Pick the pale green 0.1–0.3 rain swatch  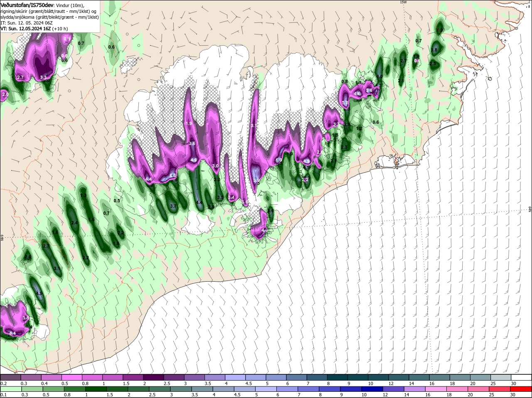[10, 389]
